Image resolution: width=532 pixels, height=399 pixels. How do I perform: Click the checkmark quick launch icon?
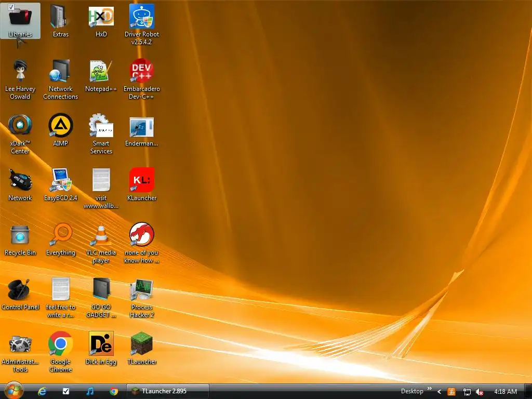click(66, 391)
